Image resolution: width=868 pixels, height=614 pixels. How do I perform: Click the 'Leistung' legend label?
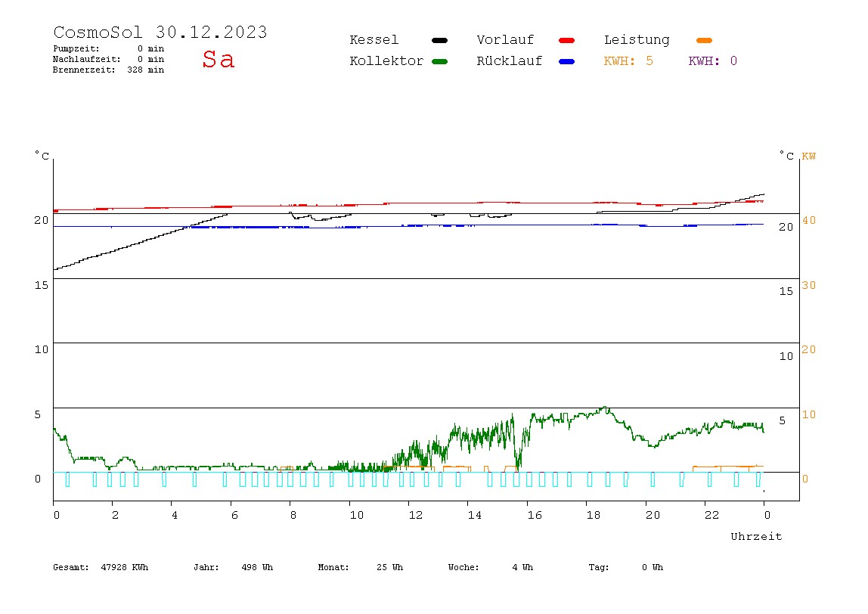pyautogui.click(x=637, y=40)
